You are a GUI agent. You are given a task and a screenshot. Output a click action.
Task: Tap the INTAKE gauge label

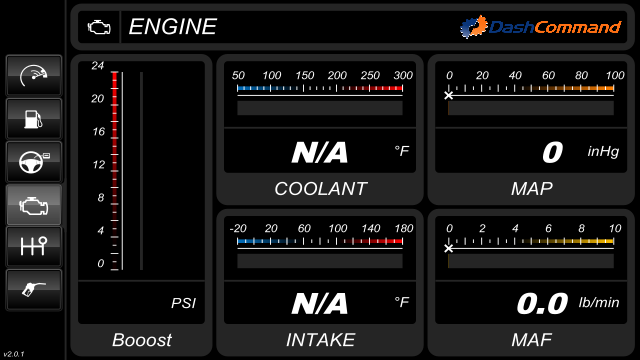pos(320,340)
